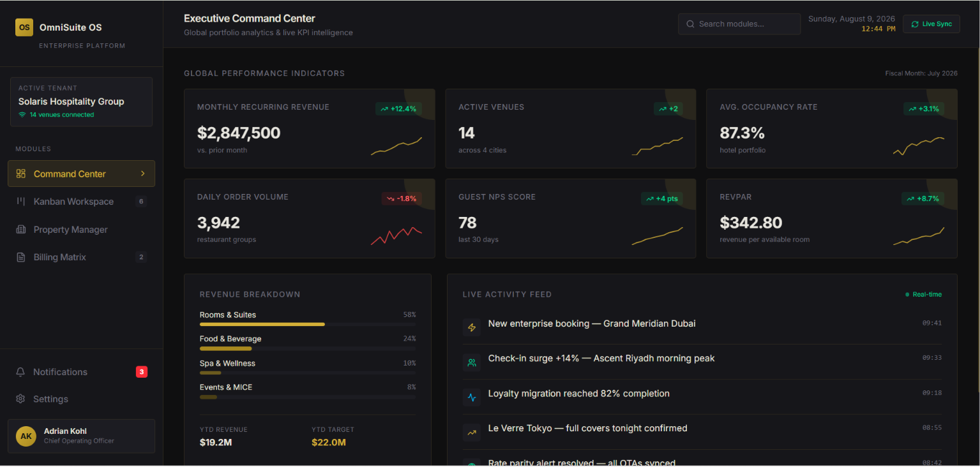Click the 'Fiscal Month: July 2026' label
This screenshot has width=980, height=467.
click(921, 73)
